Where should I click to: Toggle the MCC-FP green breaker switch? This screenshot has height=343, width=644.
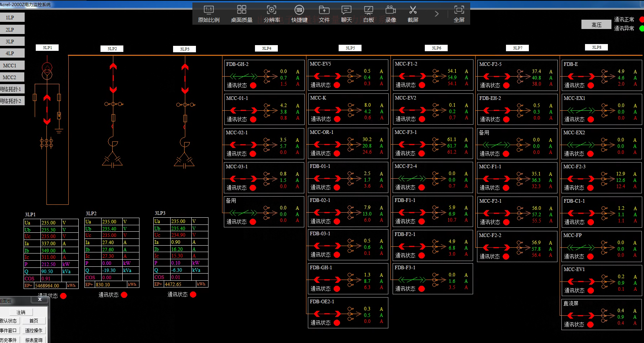[x=581, y=247]
